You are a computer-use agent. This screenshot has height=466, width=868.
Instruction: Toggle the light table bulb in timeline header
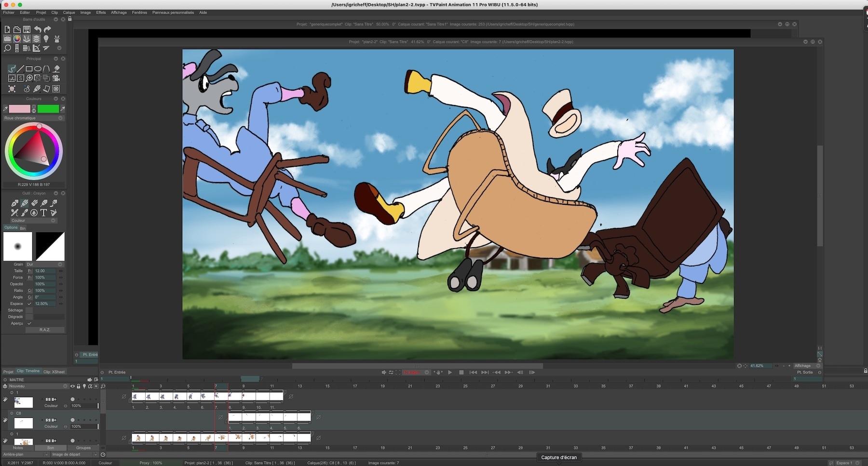point(84,386)
